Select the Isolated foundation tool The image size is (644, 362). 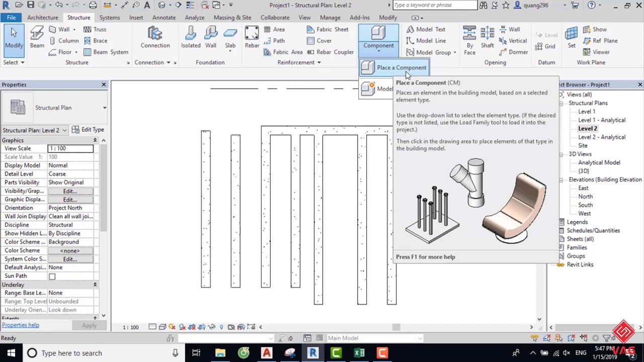[191, 38]
